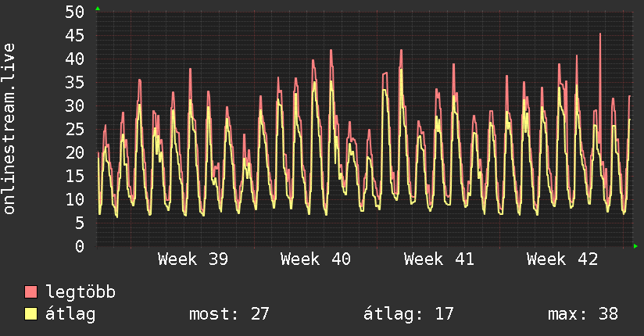Click the yellow átlag legend swatch

(x=30, y=313)
